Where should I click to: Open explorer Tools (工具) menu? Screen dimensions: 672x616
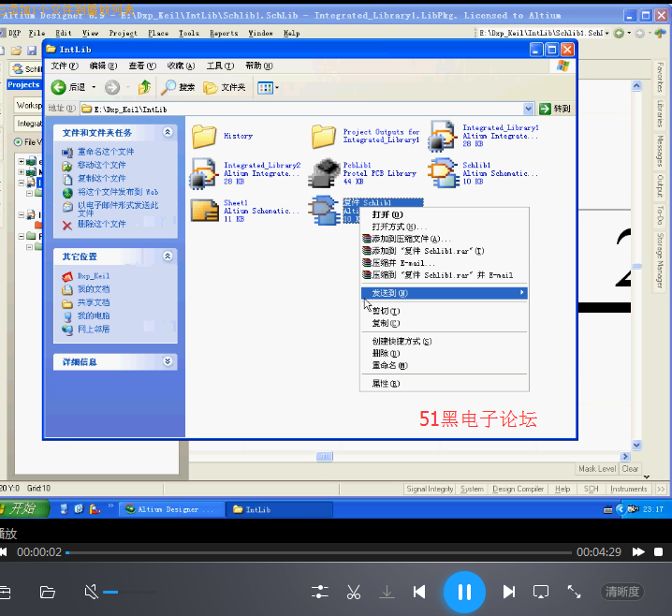coord(220,66)
